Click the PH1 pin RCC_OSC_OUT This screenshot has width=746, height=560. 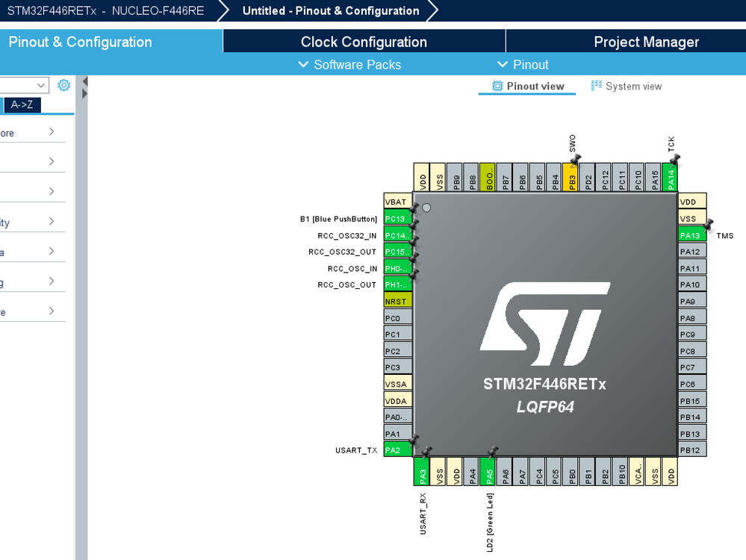point(398,284)
